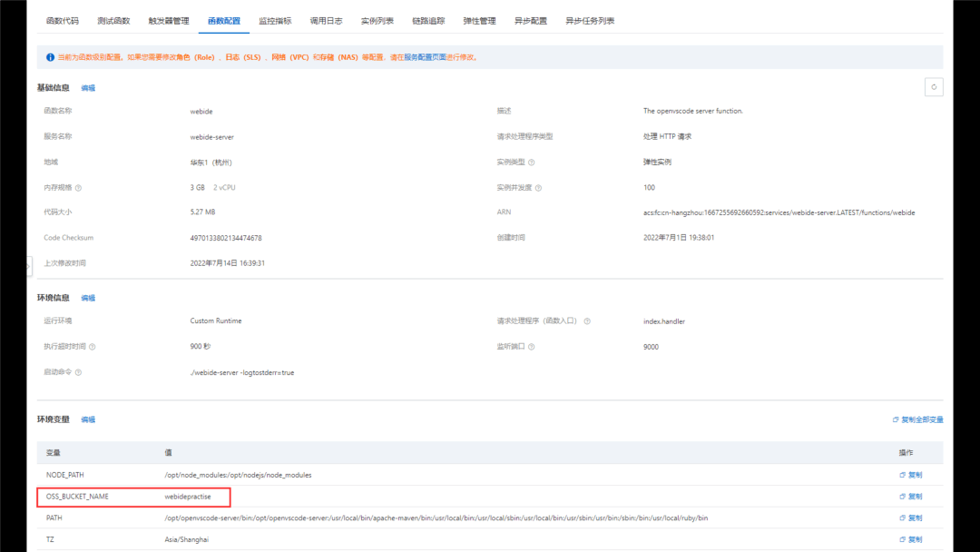The image size is (980, 552).
Task: Open the 触发器管理 tab
Action: coord(169,21)
